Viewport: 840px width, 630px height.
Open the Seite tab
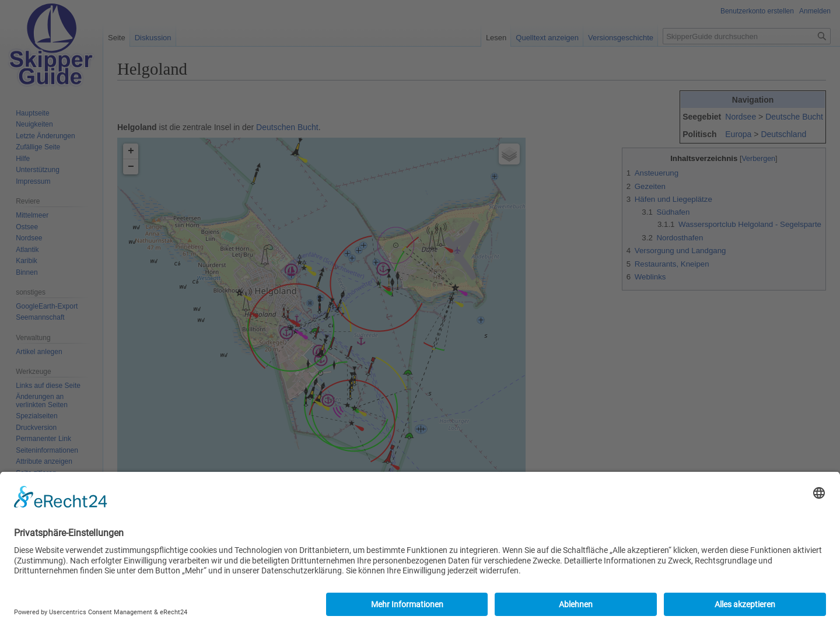pyautogui.click(x=116, y=37)
